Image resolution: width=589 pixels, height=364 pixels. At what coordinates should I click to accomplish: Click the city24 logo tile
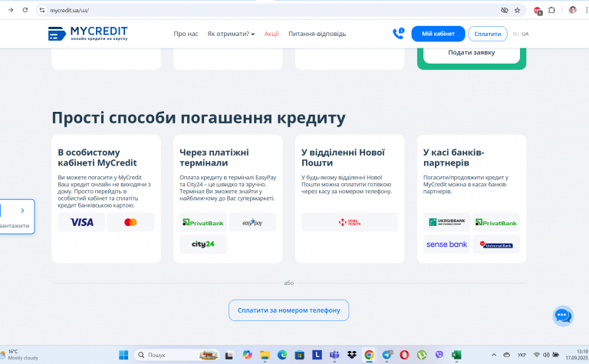click(x=203, y=244)
